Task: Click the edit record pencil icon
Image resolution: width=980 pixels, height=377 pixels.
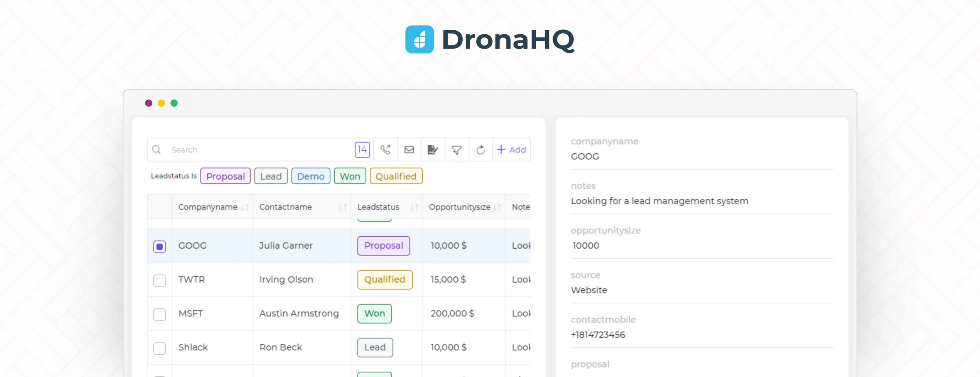Action: [x=433, y=149]
